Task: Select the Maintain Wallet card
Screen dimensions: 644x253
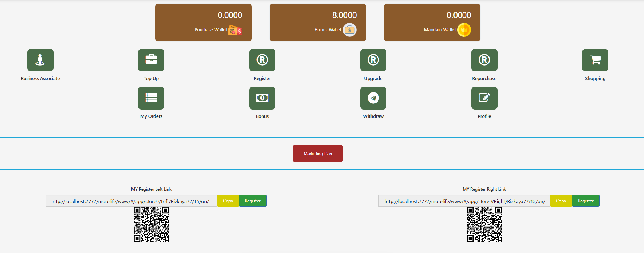Action: [x=432, y=23]
